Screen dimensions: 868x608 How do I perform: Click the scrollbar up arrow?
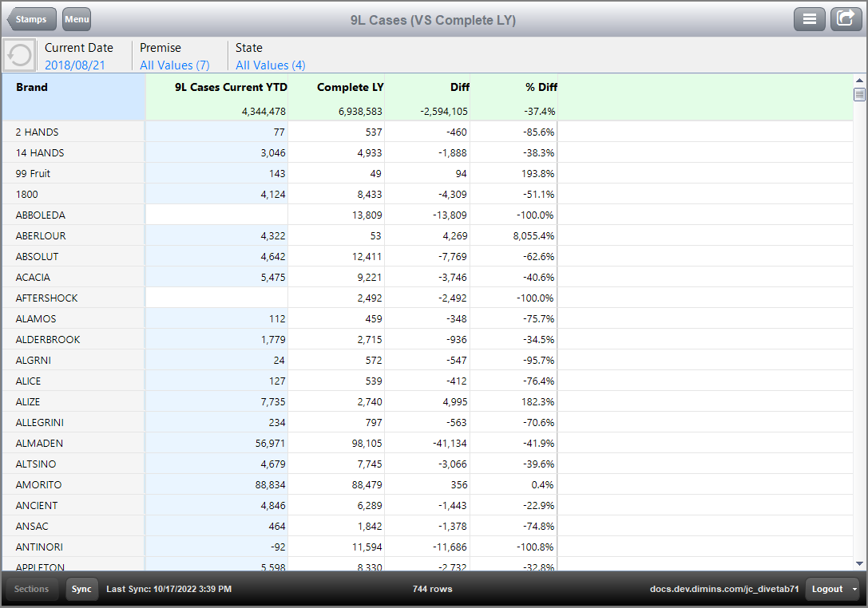(x=860, y=81)
